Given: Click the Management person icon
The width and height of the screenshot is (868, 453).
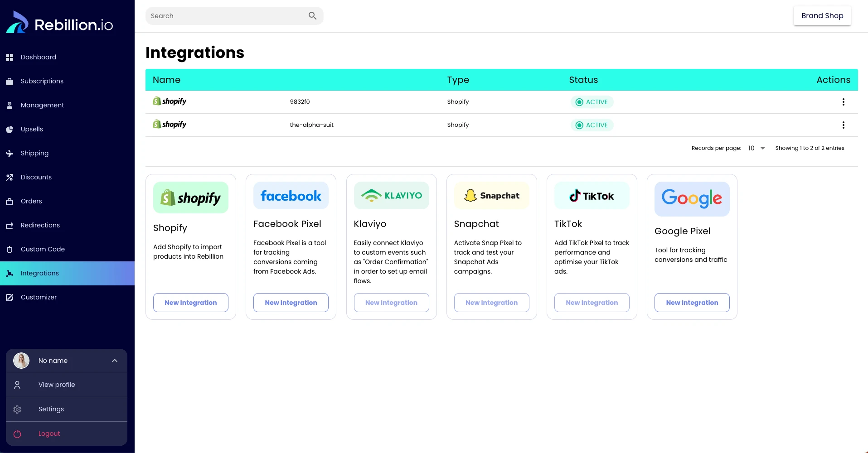Looking at the screenshot, I should [x=10, y=105].
